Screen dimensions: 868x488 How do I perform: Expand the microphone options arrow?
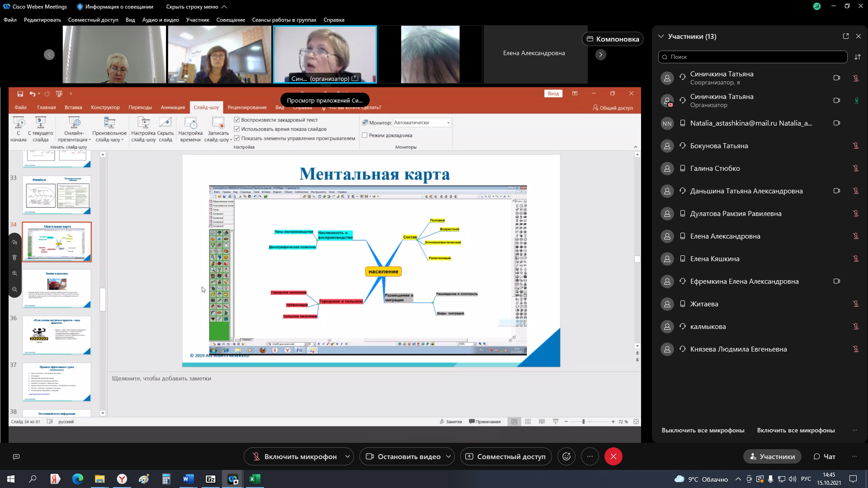coord(347,457)
